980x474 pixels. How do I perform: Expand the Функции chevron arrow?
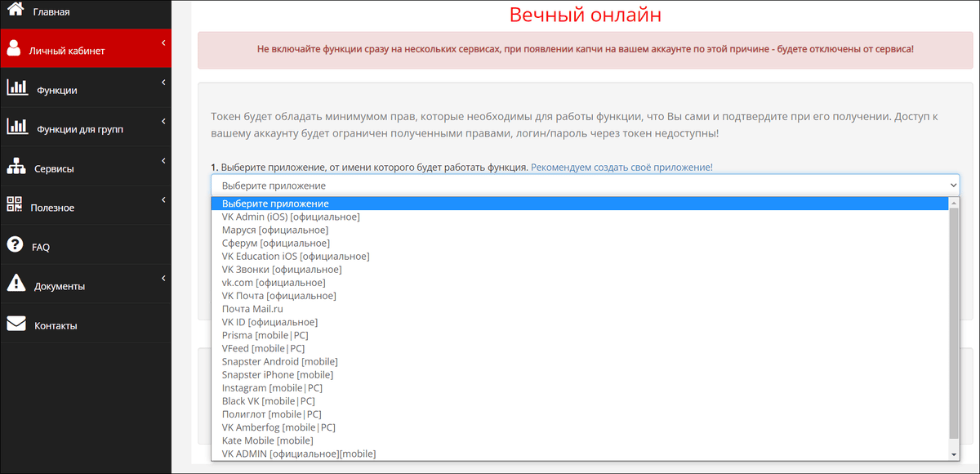point(163,82)
